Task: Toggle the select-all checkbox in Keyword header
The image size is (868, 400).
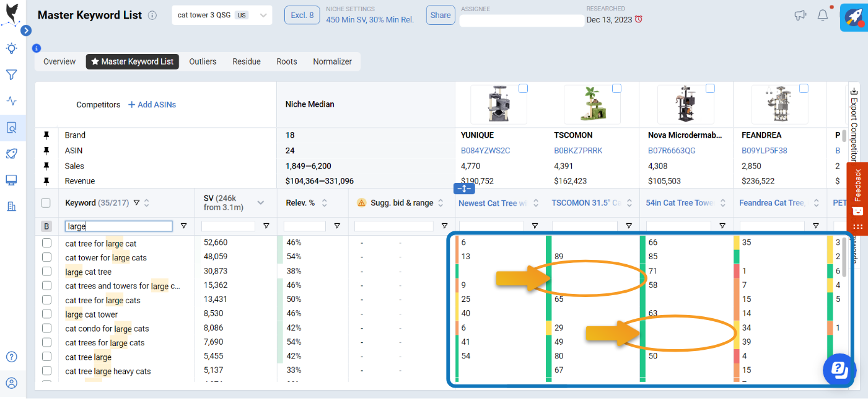Action: pos(46,202)
